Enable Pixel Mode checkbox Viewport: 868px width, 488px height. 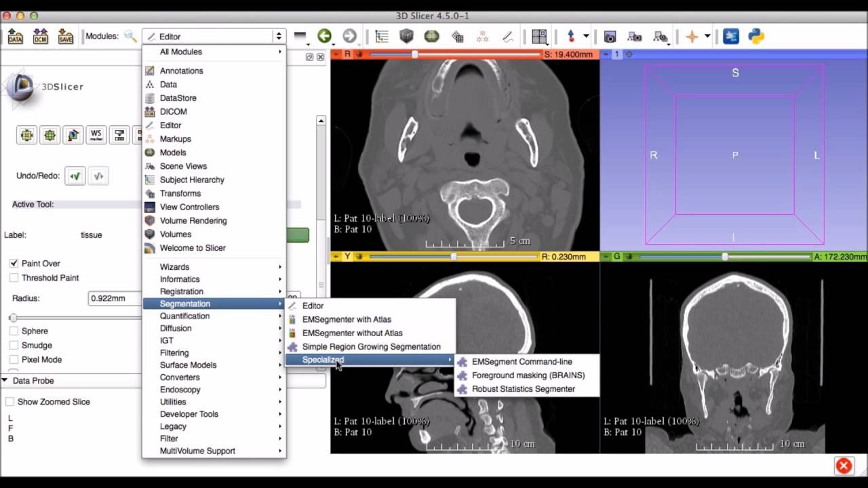[14, 359]
